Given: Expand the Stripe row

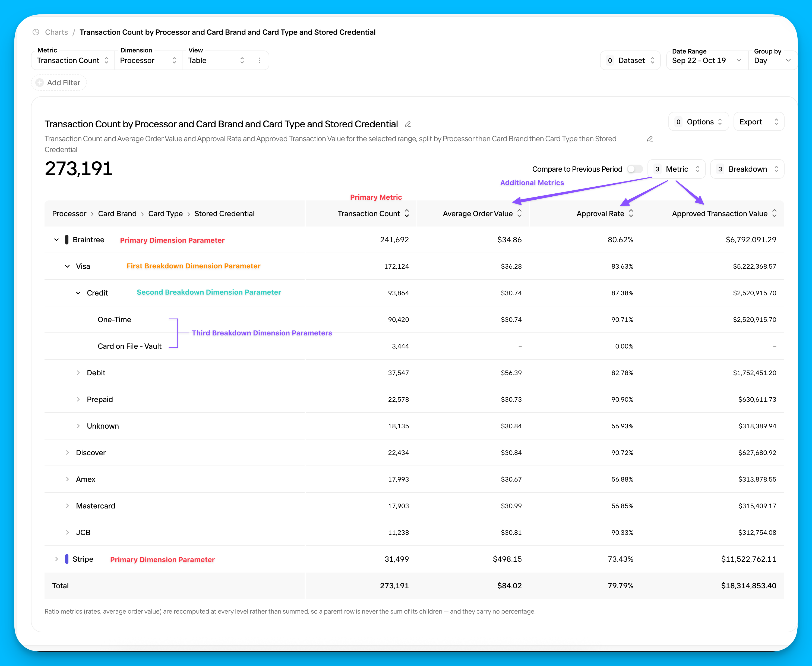Looking at the screenshot, I should tap(56, 559).
